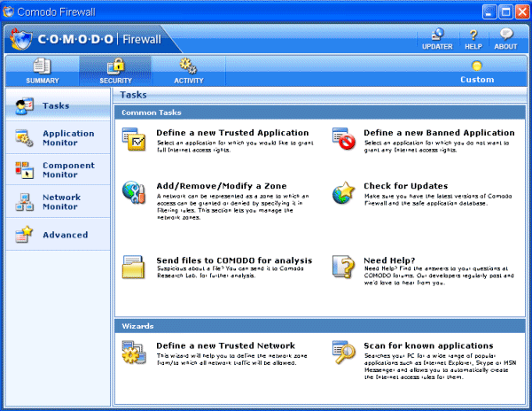Open Send files to COMODO for analysis
The image size is (532, 411).
[234, 260]
